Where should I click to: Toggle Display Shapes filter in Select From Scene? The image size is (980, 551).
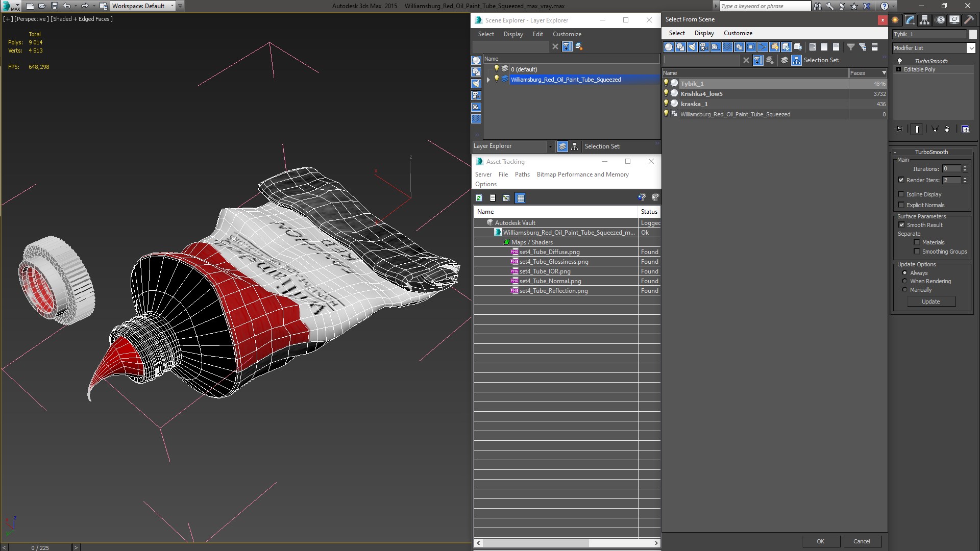tap(680, 47)
